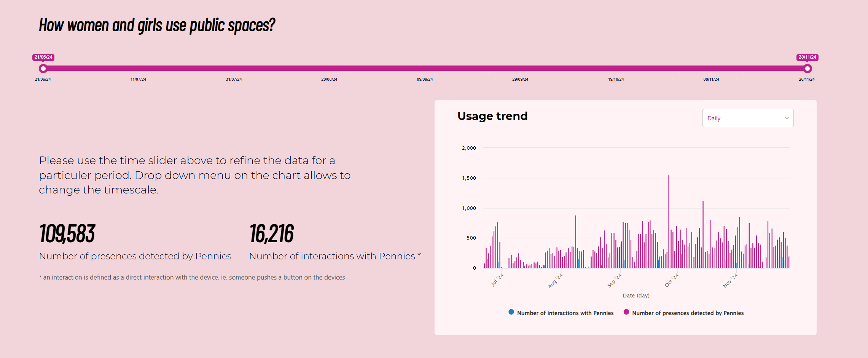The height and width of the screenshot is (358, 868).
Task: Click the dropdown chevron arrow in Usage trend
Action: pyautogui.click(x=787, y=118)
